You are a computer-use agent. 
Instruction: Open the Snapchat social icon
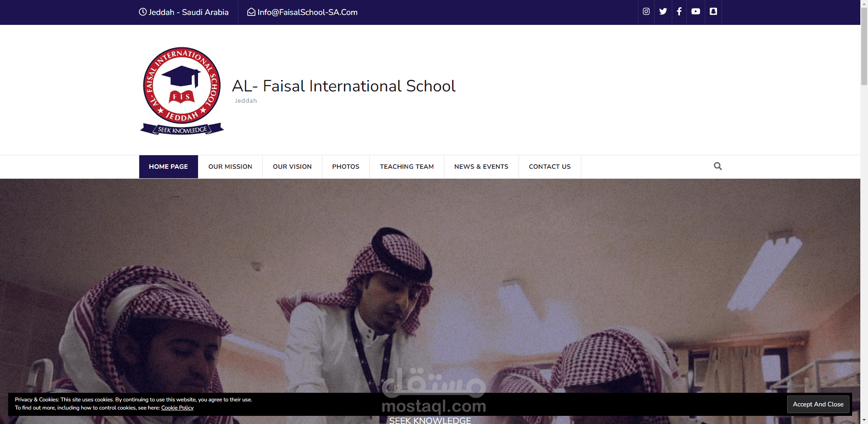(x=713, y=12)
